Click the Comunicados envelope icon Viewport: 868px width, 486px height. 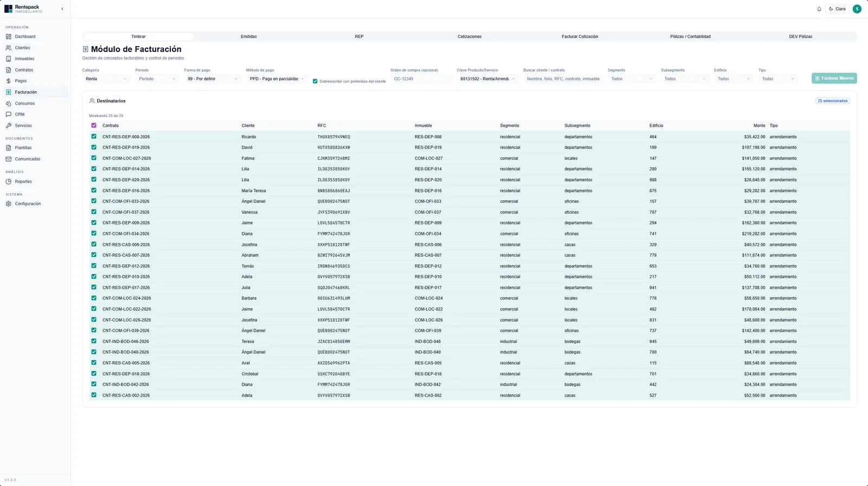click(x=9, y=159)
